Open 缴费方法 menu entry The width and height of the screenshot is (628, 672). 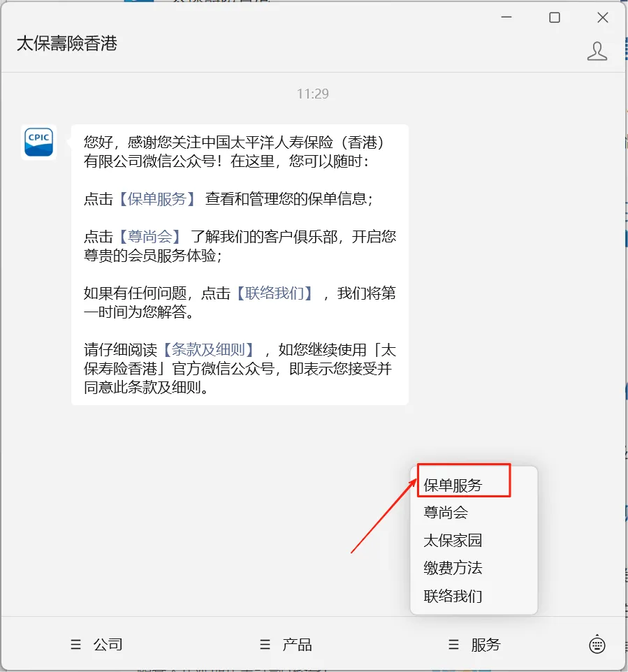[453, 569]
